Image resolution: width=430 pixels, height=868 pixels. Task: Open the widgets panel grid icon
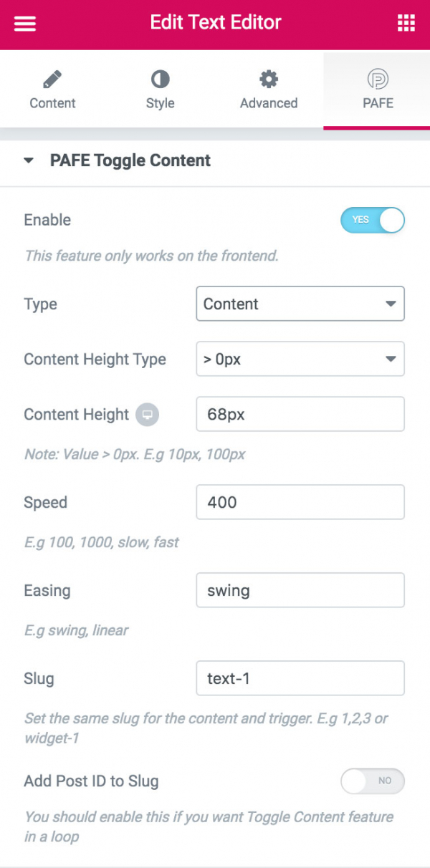coord(406,23)
